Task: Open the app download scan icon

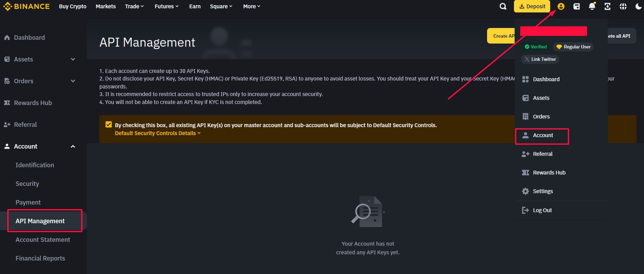Action: pos(607,6)
